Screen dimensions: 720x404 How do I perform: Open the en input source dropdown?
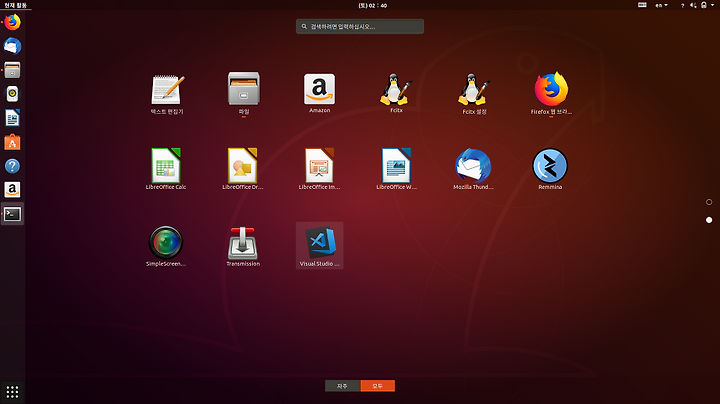click(x=661, y=6)
